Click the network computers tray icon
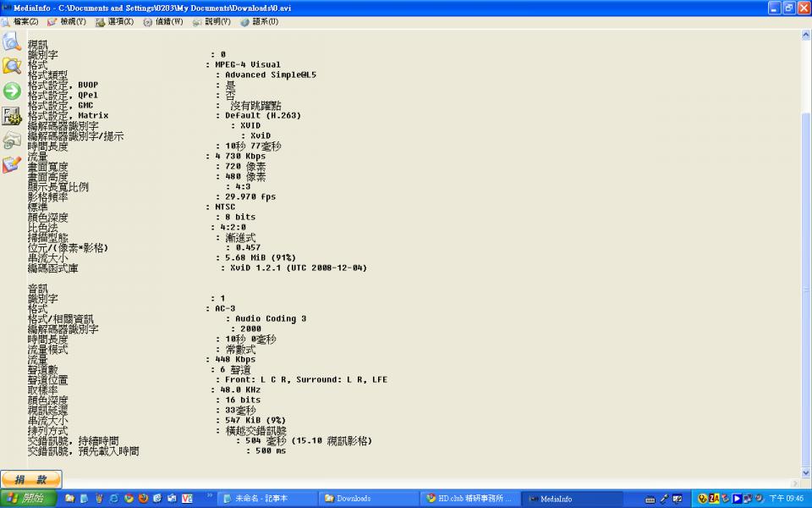 748,499
